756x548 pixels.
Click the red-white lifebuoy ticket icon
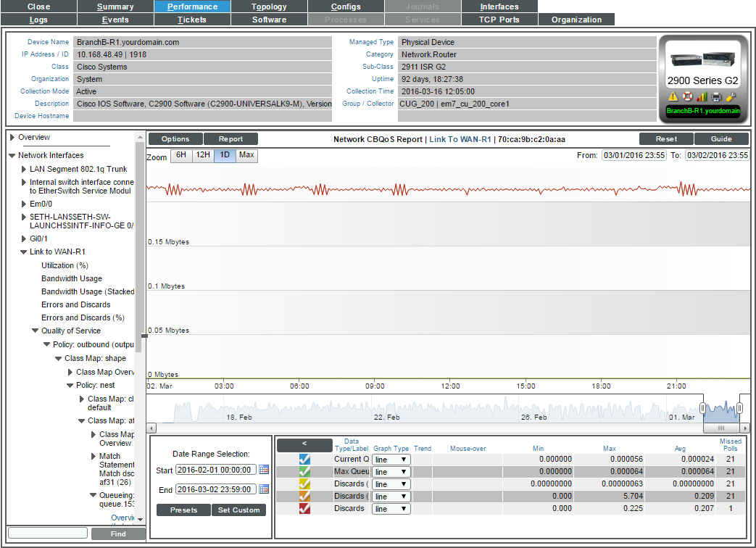688,97
